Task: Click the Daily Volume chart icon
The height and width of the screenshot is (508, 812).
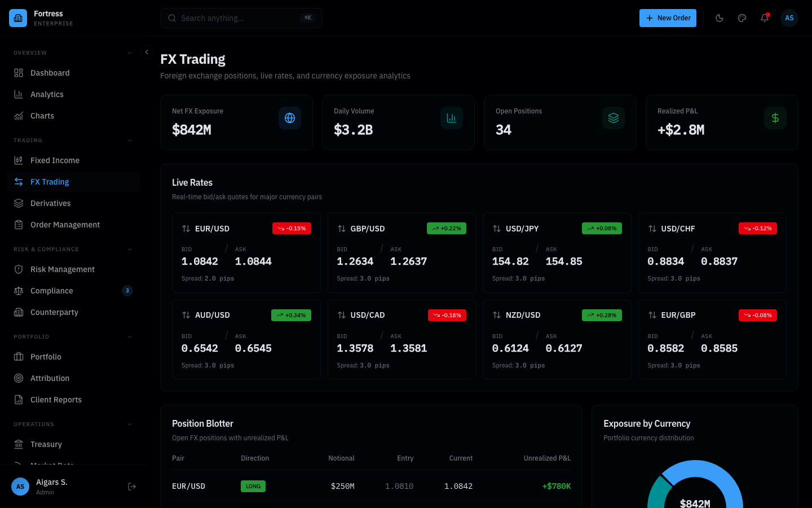Action: coord(451,118)
